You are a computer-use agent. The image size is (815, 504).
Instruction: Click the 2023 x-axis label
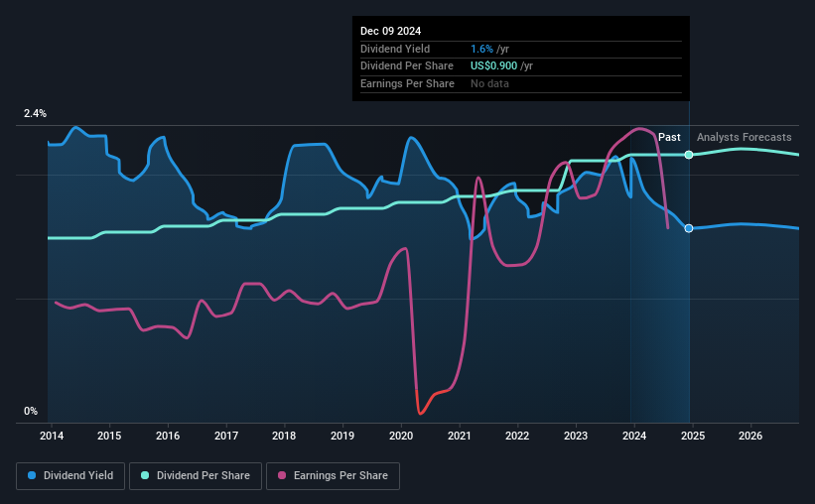tap(576, 436)
